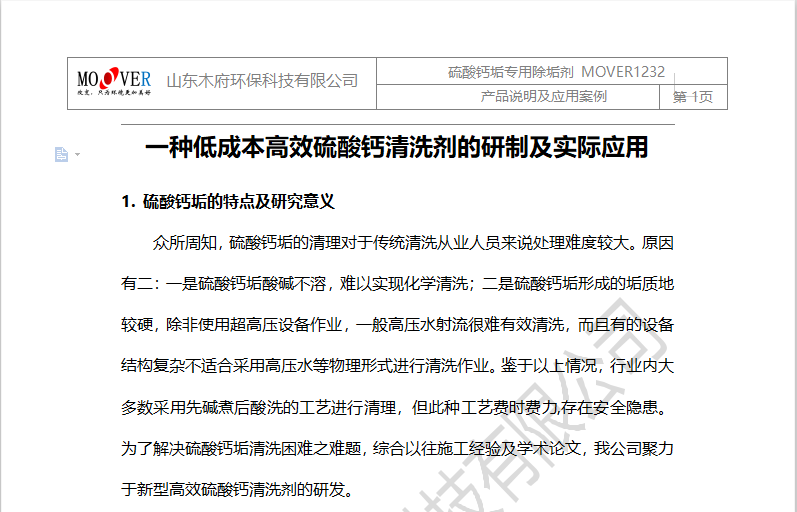Screen dimensions: 797x512
Task: Click the line starting with 结构复杂不适合采用高压水
Action: pyautogui.click(x=397, y=366)
